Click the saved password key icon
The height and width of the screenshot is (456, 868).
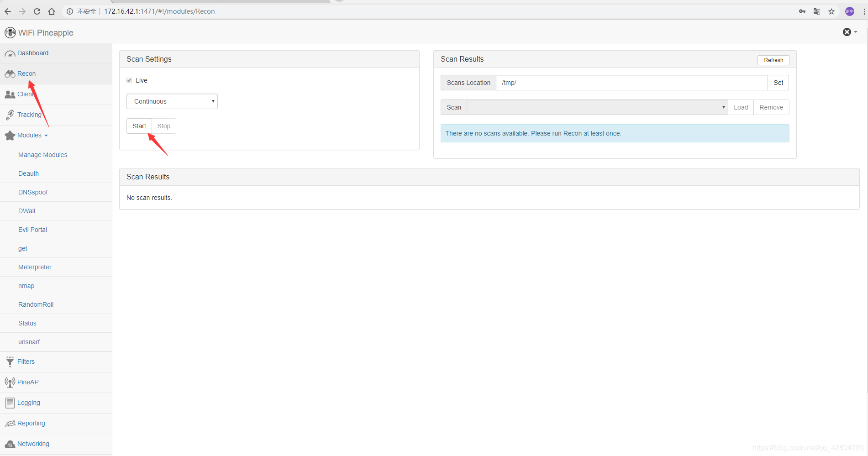click(x=802, y=11)
